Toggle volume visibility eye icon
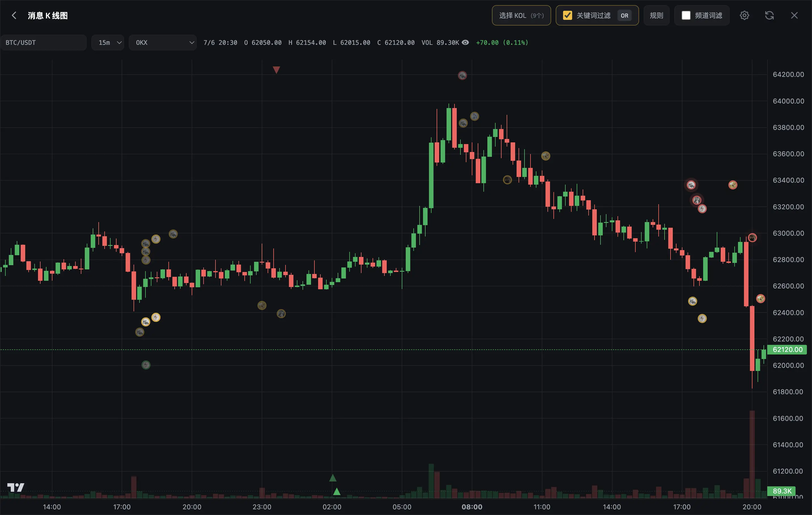Viewport: 812px width, 515px height. (465, 43)
